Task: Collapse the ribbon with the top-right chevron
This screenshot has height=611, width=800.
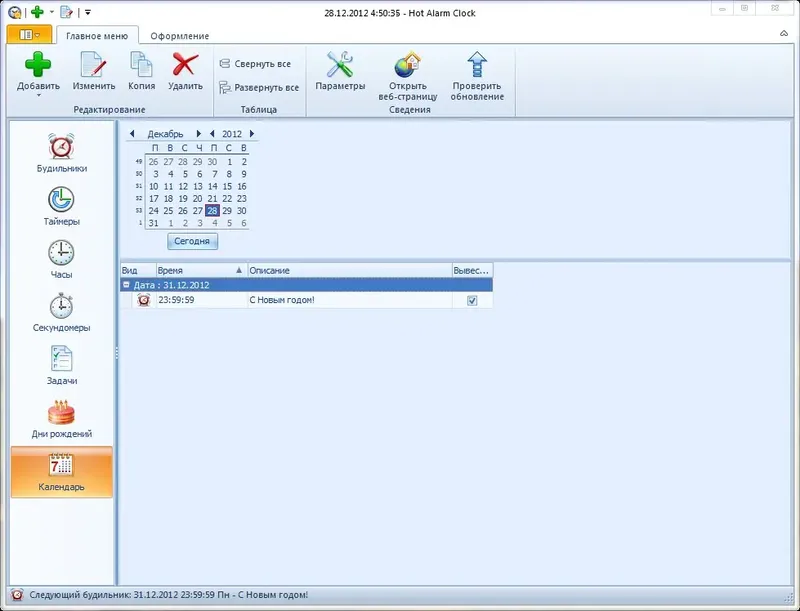Action: (784, 34)
